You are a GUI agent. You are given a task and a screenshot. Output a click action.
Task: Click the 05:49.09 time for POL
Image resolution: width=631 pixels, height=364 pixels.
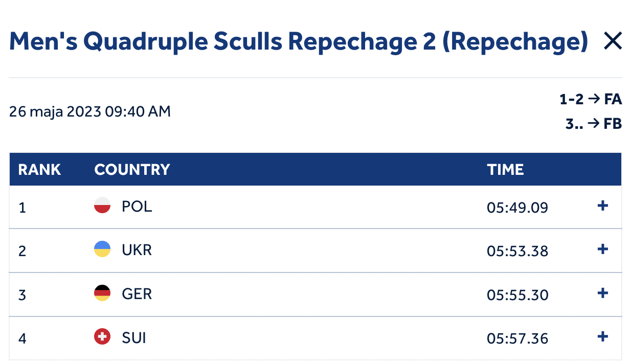(x=517, y=208)
